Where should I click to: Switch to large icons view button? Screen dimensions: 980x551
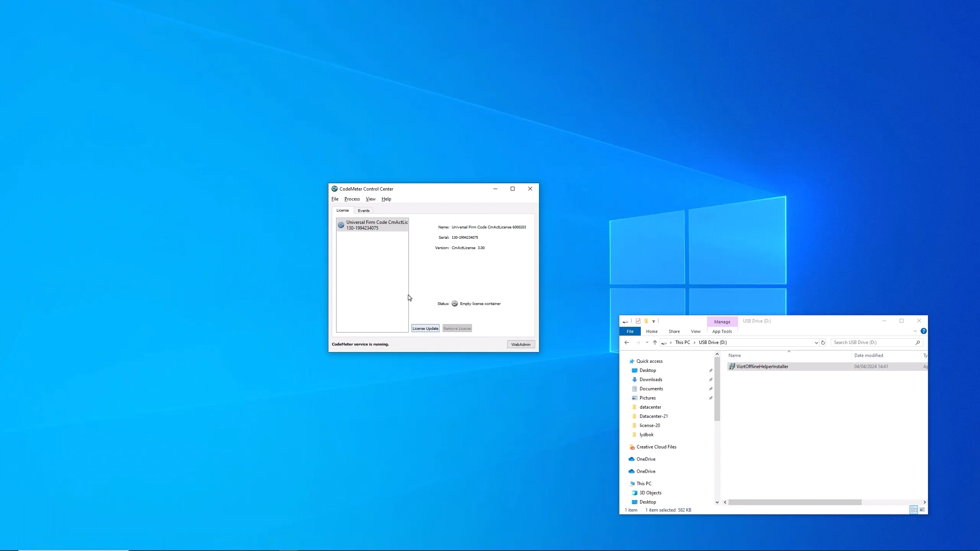click(x=922, y=510)
